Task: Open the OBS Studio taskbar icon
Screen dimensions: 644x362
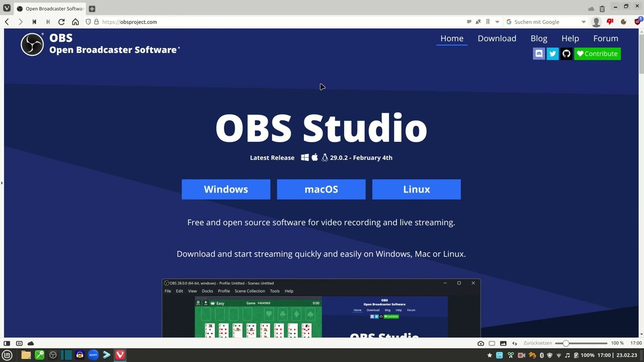Action: [53, 355]
